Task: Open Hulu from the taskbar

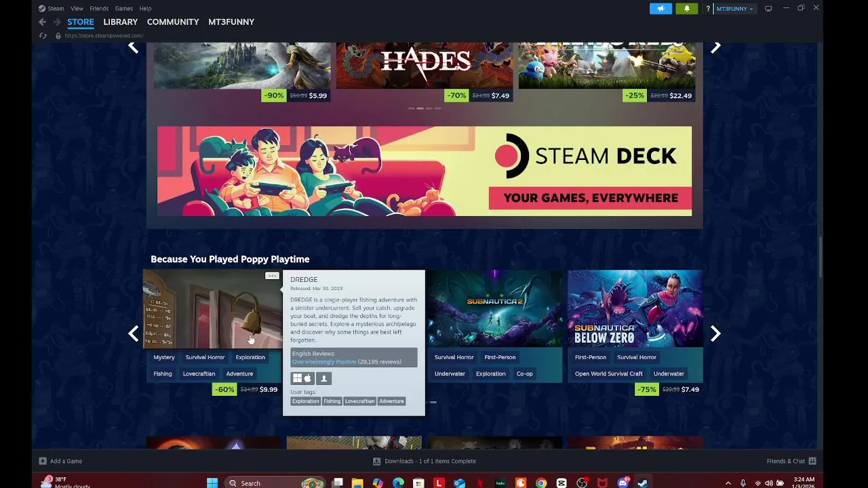Action: (x=500, y=483)
